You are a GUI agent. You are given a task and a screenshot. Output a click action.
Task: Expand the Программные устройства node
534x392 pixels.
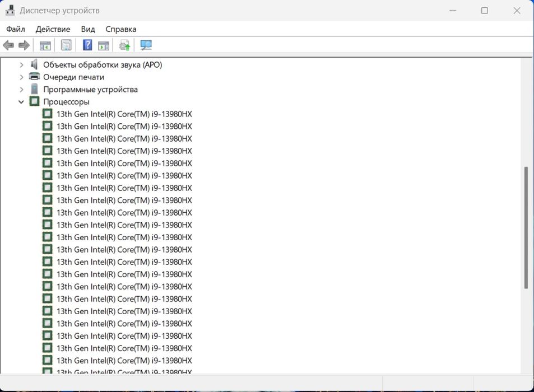pos(21,90)
